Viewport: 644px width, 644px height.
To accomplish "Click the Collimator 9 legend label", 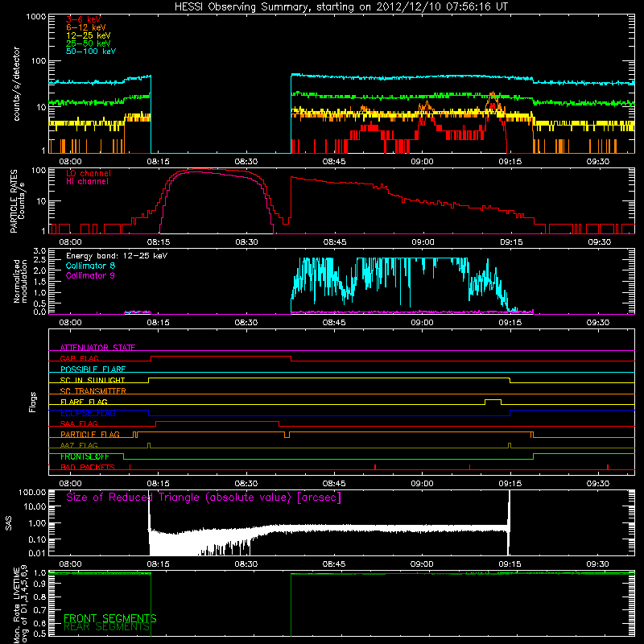I will point(90,275).
